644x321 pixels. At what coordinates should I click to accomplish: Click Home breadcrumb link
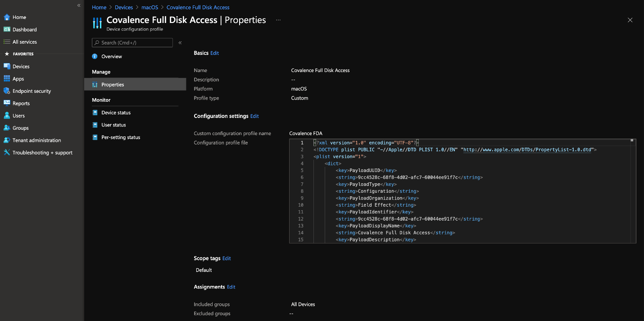coord(99,7)
